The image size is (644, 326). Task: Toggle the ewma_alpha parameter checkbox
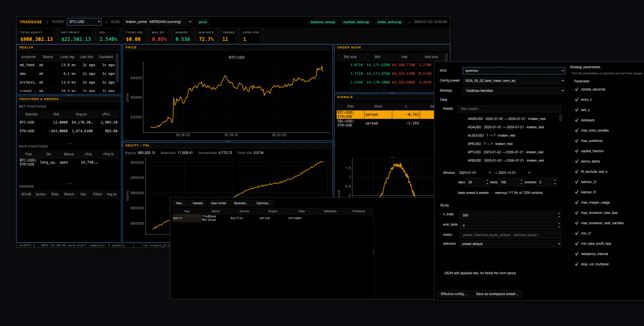click(576, 161)
